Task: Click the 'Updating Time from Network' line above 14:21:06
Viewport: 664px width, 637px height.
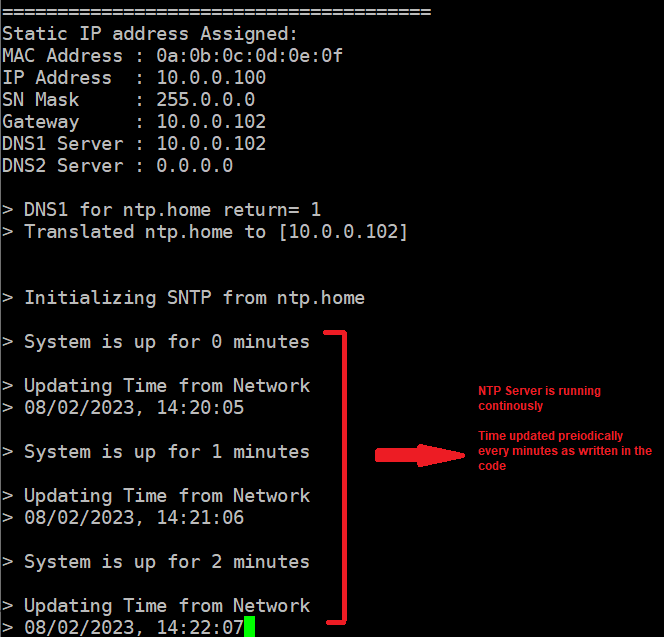Action: pyautogui.click(x=156, y=496)
